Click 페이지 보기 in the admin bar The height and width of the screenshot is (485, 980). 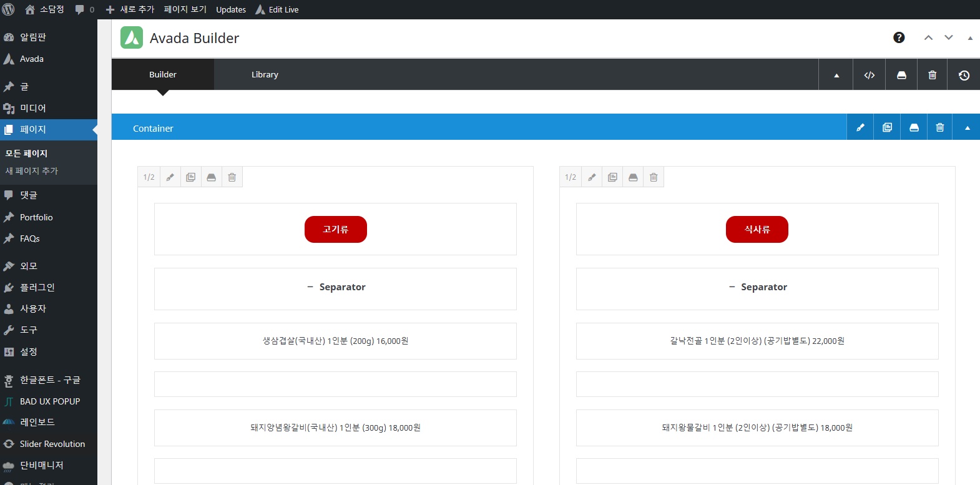(x=185, y=9)
